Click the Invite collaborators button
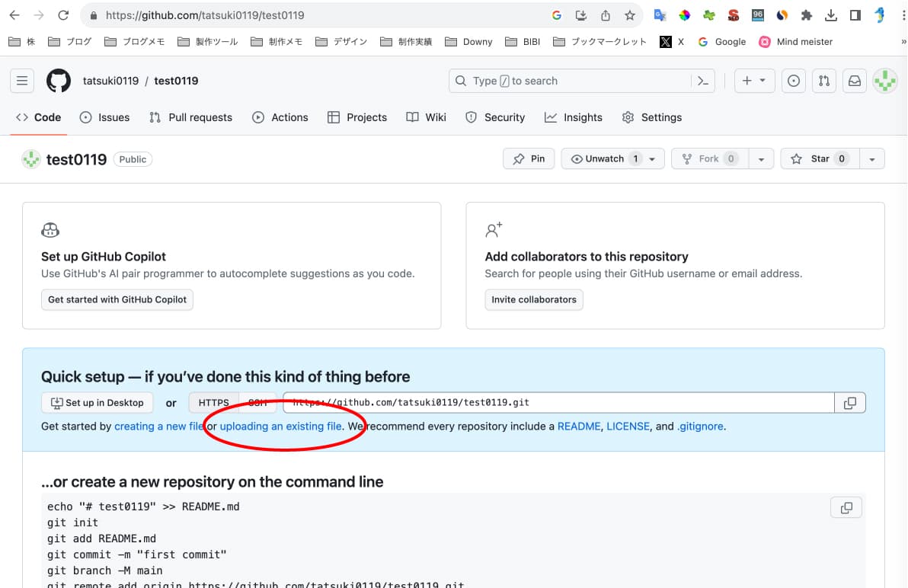Image resolution: width=908 pixels, height=588 pixels. [533, 299]
